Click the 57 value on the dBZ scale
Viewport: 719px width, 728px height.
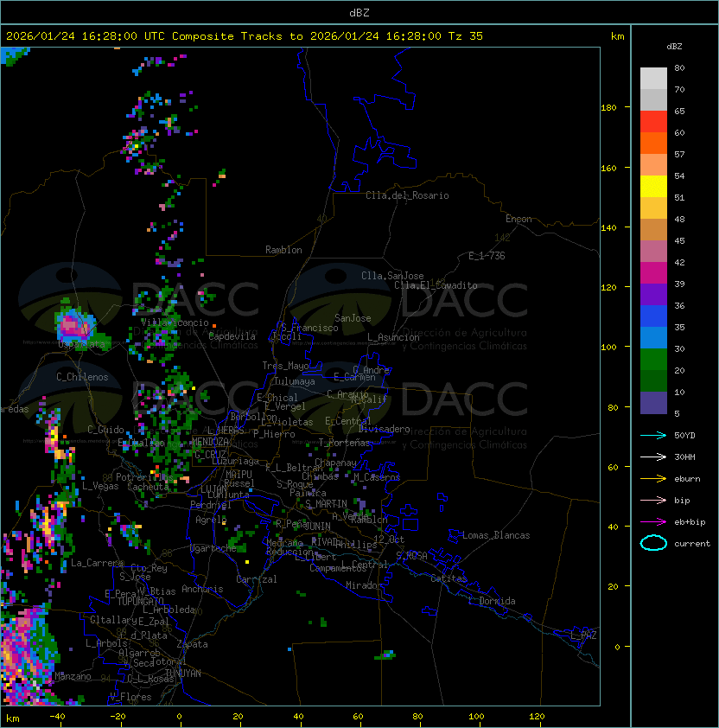(x=679, y=154)
